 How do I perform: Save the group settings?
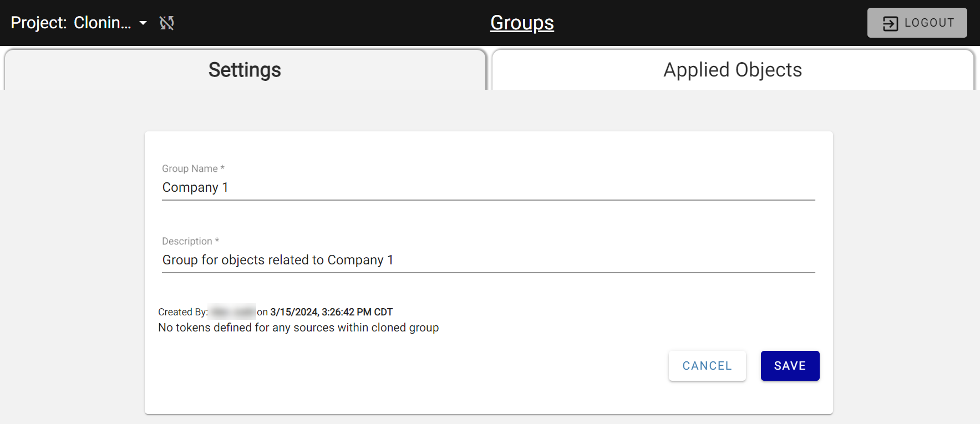coord(790,366)
